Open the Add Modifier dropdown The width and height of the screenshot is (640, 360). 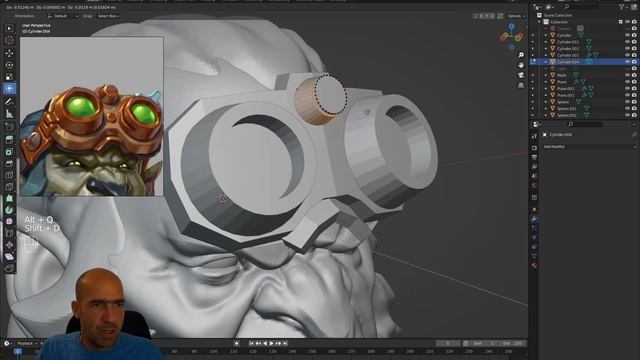tap(589, 147)
